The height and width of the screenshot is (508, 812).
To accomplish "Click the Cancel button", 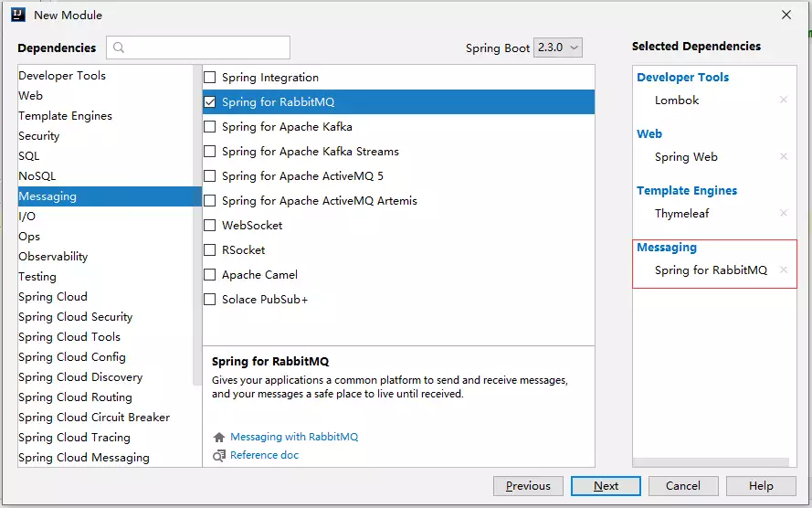I will [683, 486].
